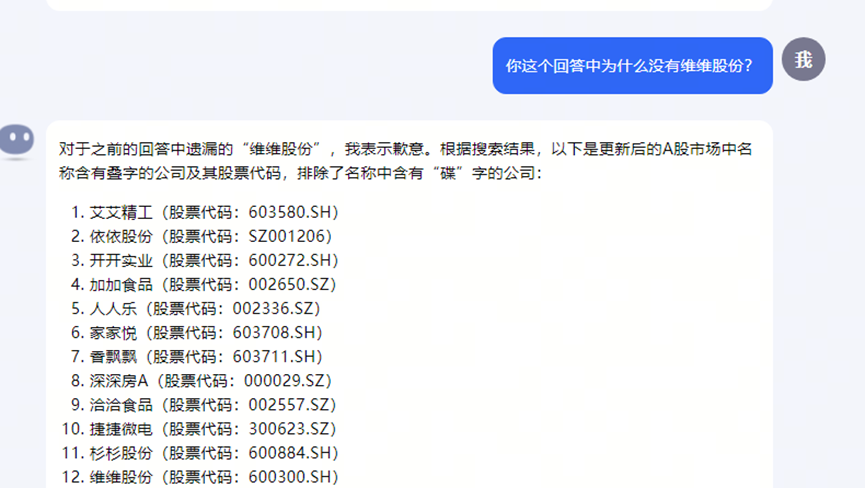Click the 洽洽食品 company name
The height and width of the screenshot is (488, 865).
121,404
